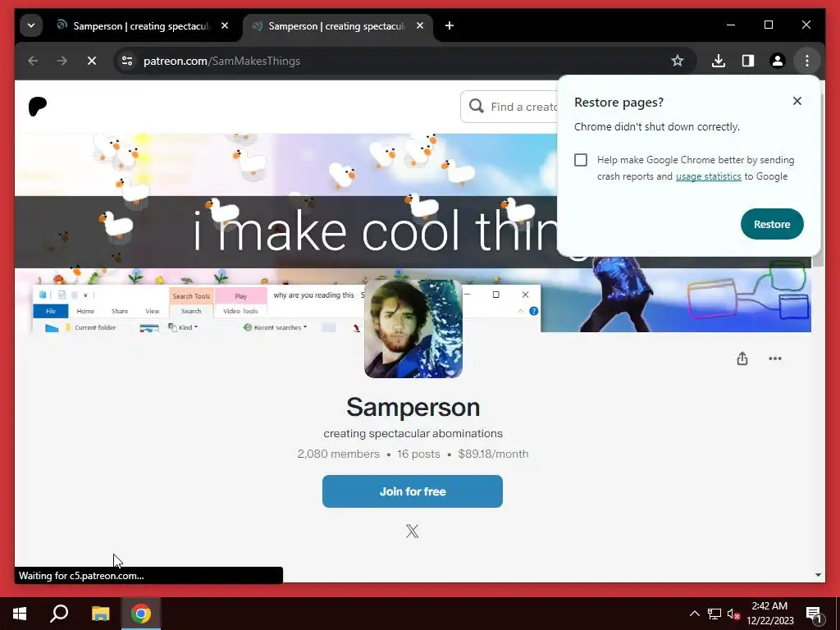Go forward to the next page
The width and height of the screenshot is (840, 630).
[x=62, y=61]
